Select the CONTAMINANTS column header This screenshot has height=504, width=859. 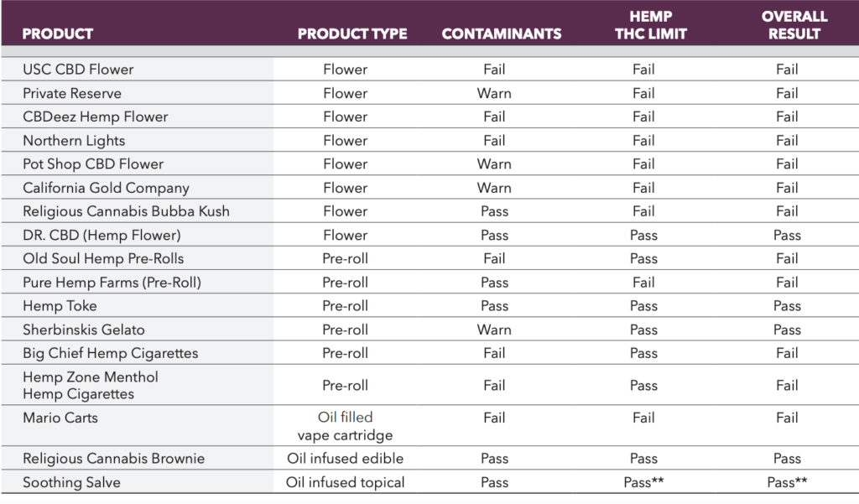[x=502, y=34]
